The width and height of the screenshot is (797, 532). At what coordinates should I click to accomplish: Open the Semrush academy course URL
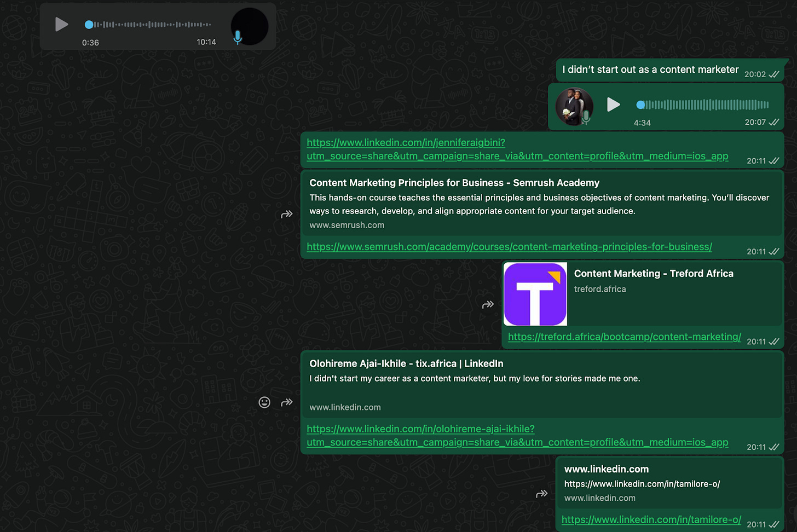tap(509, 247)
